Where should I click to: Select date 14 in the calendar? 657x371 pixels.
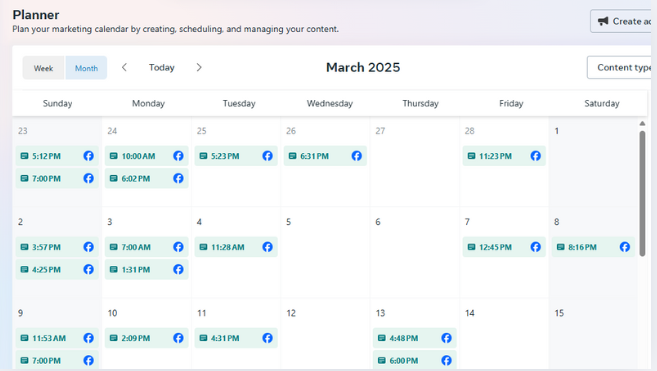coord(470,313)
